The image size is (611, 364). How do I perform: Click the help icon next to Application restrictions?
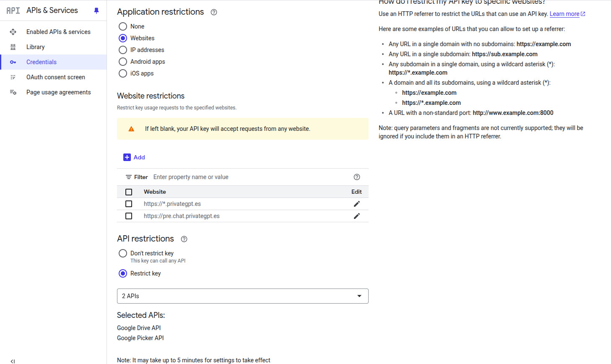tap(214, 12)
